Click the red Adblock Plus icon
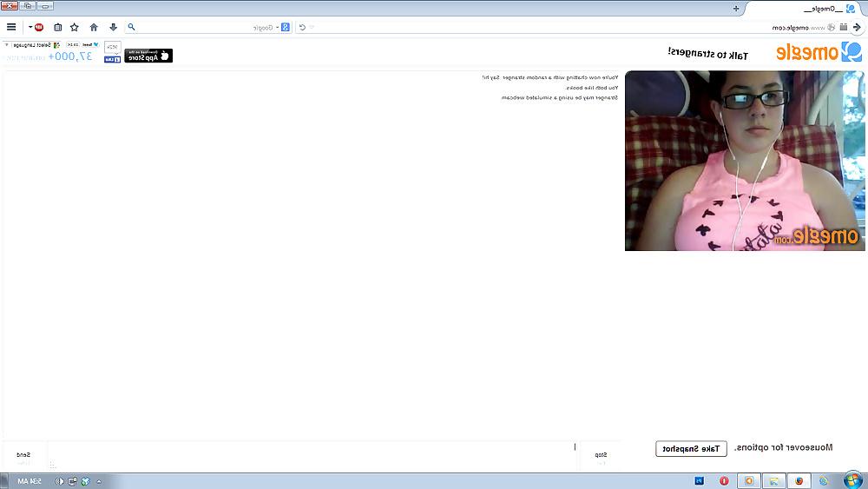This screenshot has height=489, width=868. (x=39, y=27)
